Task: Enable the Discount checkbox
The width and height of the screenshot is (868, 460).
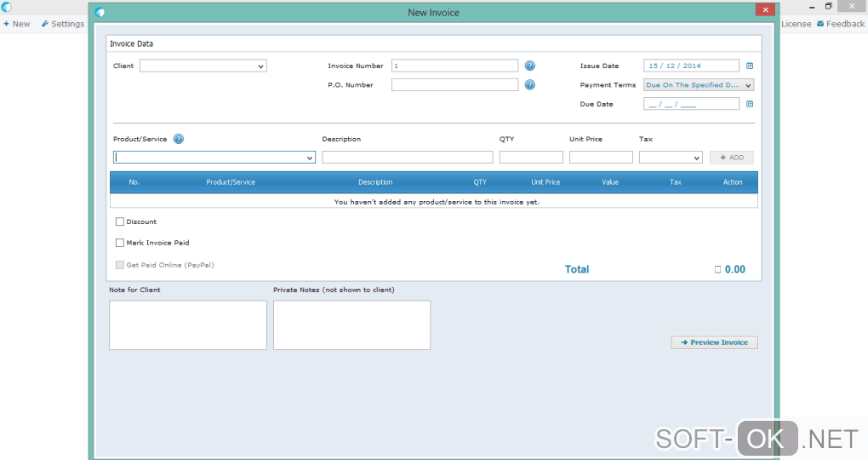Action: click(x=120, y=221)
